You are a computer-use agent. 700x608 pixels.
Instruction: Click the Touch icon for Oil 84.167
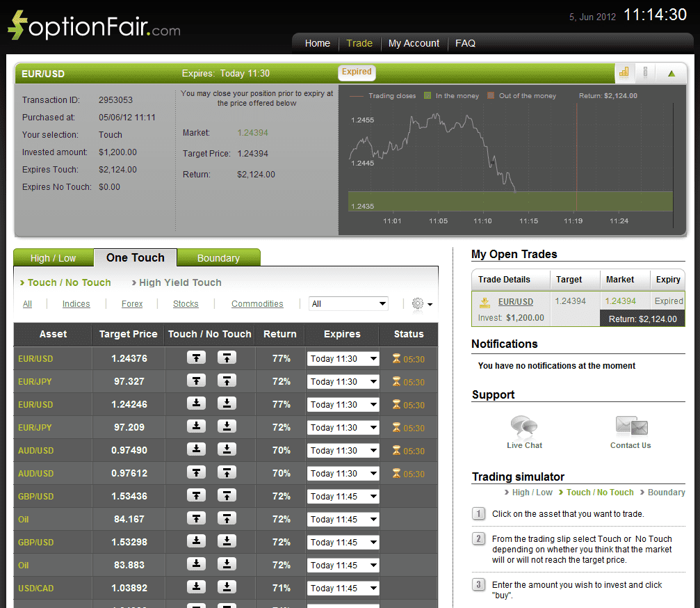click(195, 519)
